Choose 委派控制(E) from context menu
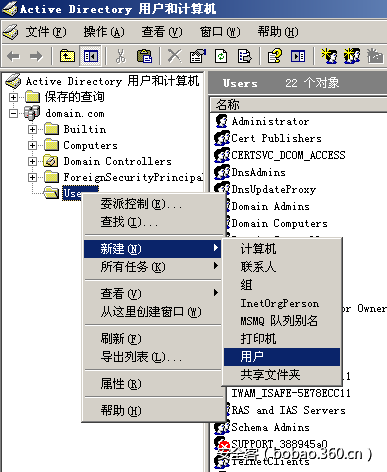Screen dimensions: 387x472 tap(153, 204)
